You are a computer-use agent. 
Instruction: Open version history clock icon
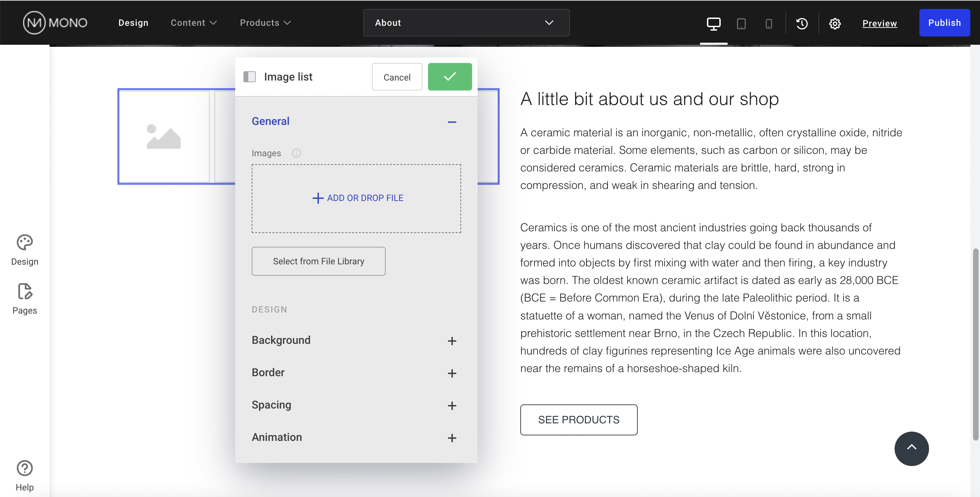point(802,23)
